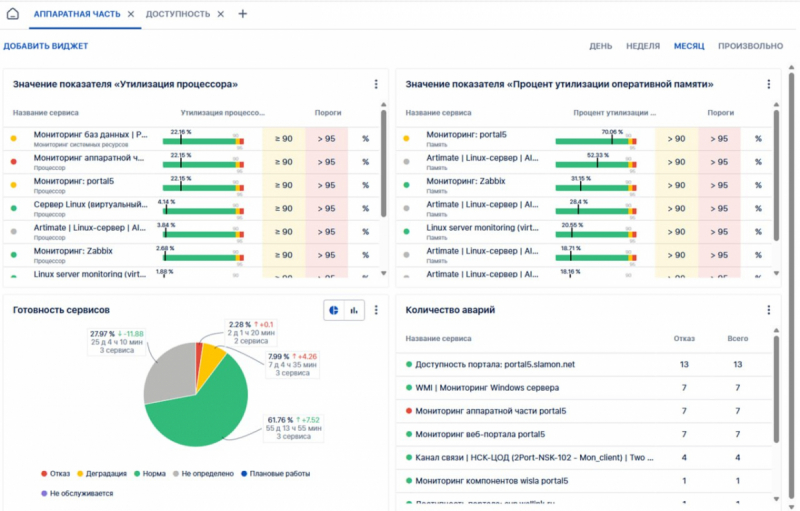Close the «Аппаратная часть» tab
Viewport: 800px width, 511px height.
[130, 14]
